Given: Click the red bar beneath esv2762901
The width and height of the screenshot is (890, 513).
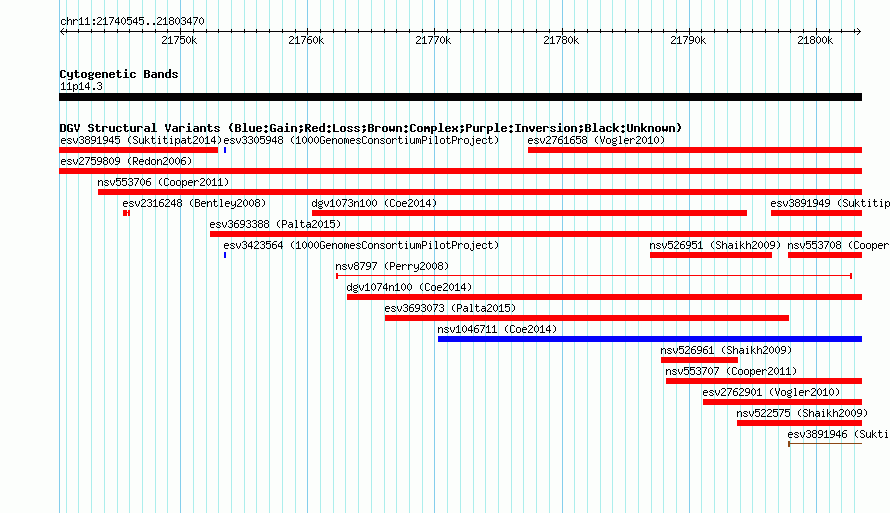Looking at the screenshot, I should click(x=782, y=402).
